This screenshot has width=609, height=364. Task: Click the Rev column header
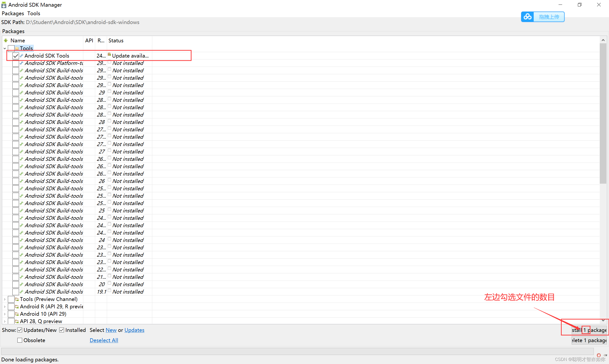point(101,40)
